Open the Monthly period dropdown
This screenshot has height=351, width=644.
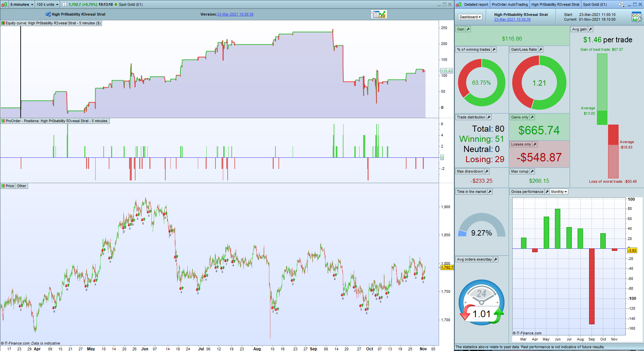(559, 192)
